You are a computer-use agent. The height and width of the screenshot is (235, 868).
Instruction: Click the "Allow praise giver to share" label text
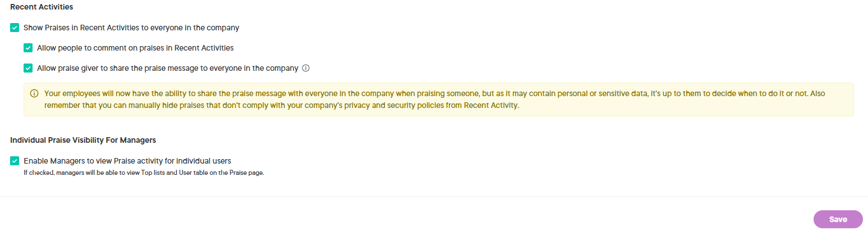[167, 68]
